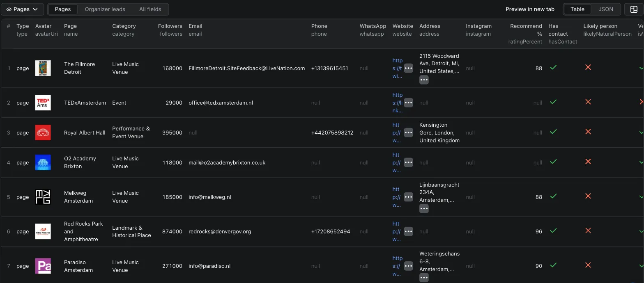Click O2 Academy Brixton avatar thumbnail
This screenshot has height=283, width=644.
point(43,162)
